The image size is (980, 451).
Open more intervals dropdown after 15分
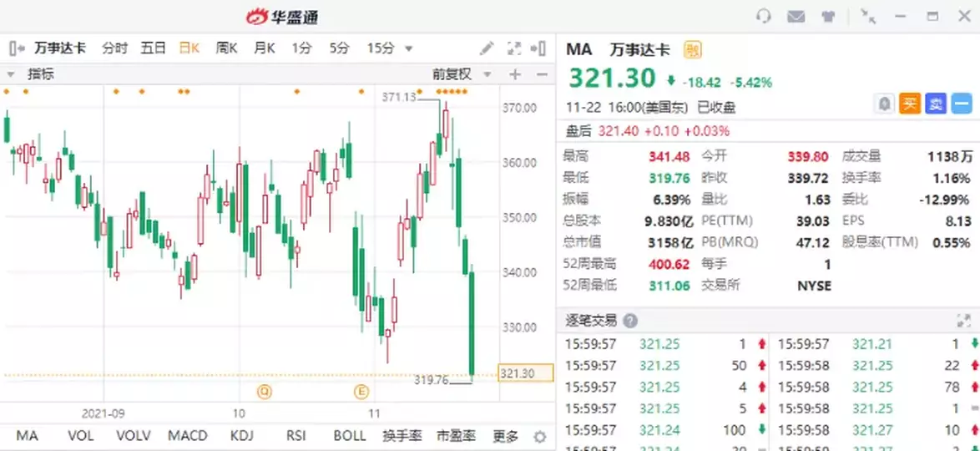tap(409, 48)
